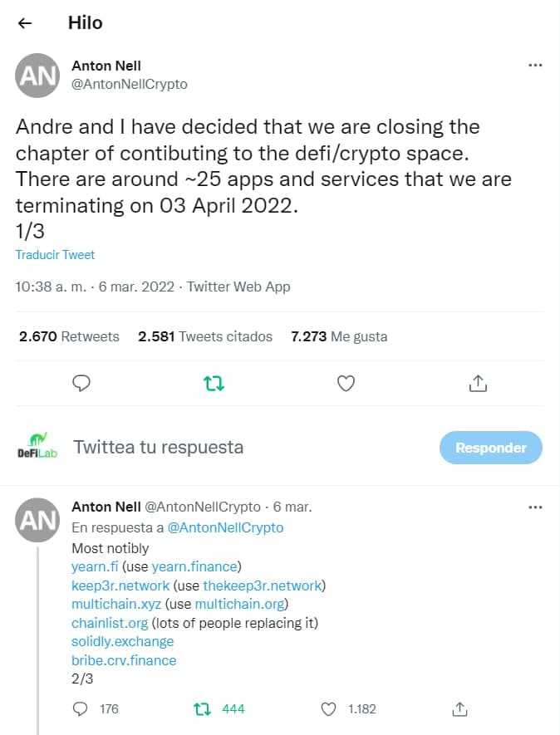Retweet the reply with 444 retweets
Screen dimensions: 560x735
click(x=202, y=708)
